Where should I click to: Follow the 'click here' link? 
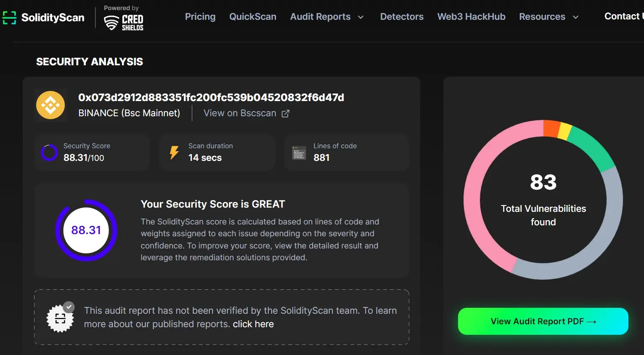(x=253, y=324)
